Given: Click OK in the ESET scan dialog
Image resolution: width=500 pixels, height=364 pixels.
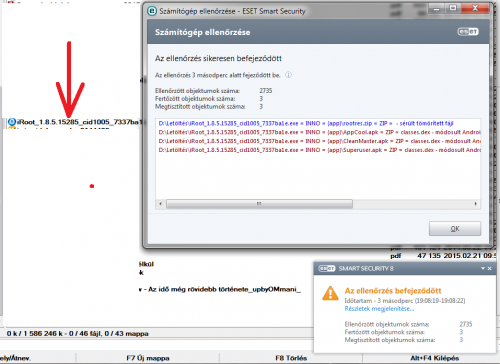Looking at the screenshot, I should point(455,229).
